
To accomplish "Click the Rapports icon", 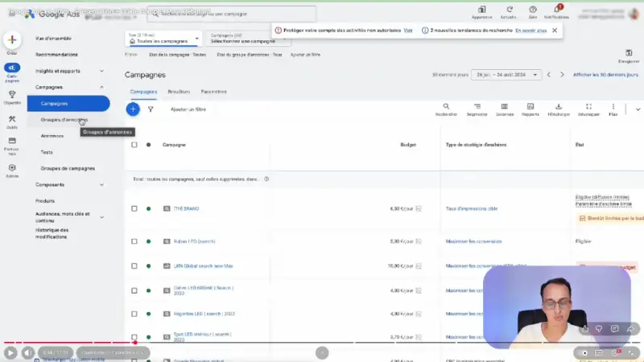I will click(530, 106).
